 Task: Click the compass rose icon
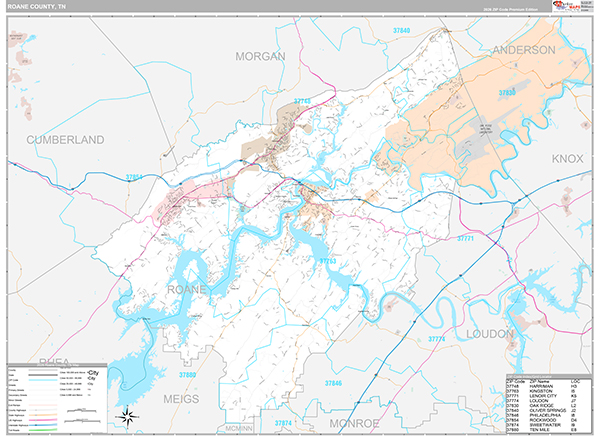tap(128, 416)
